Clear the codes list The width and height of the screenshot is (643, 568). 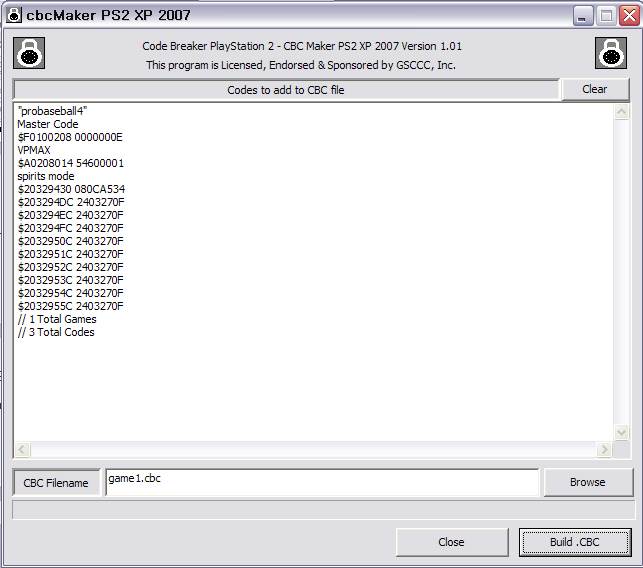coord(595,89)
